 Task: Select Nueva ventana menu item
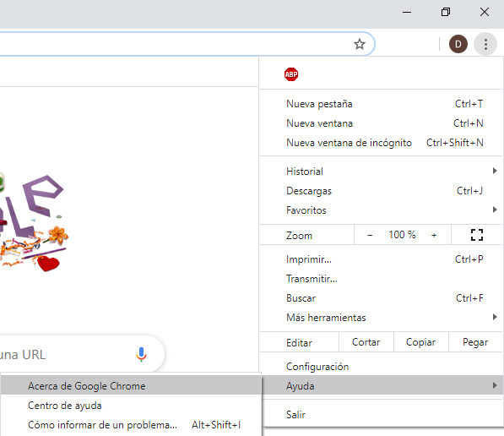point(382,123)
